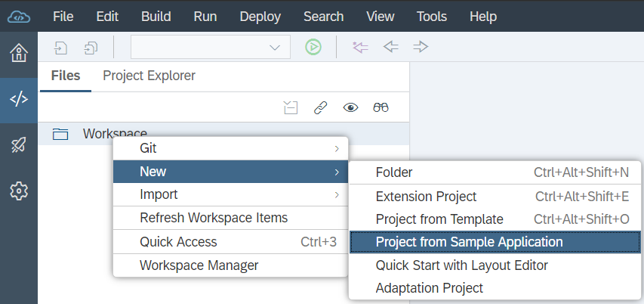This screenshot has height=304, width=644.
Task: Select the Workspace tree item
Action: [x=223, y=134]
